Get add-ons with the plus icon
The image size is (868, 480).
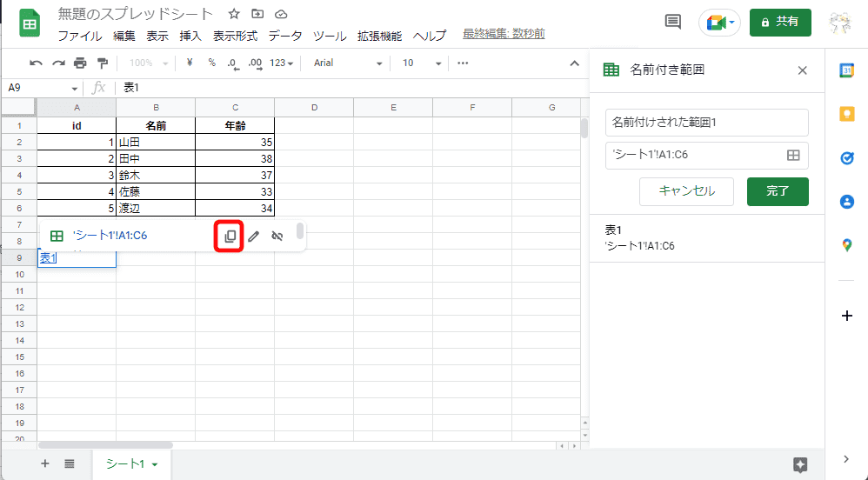coord(846,317)
